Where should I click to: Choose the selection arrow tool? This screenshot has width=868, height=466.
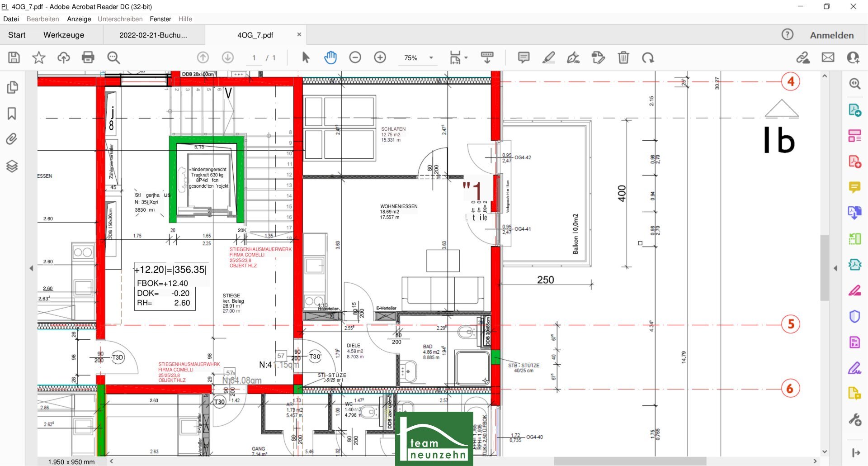pyautogui.click(x=306, y=57)
